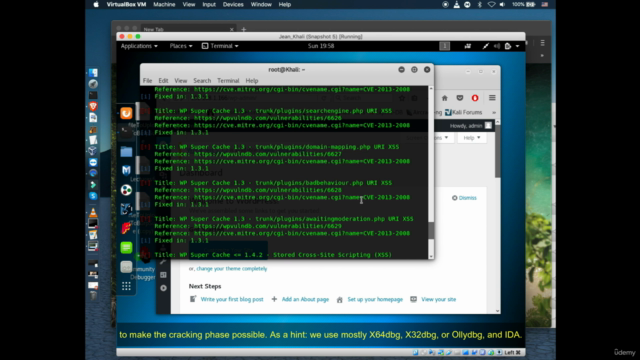640x360 pixels.
Task: Open the Howdy, admin account menu
Action: [471, 126]
